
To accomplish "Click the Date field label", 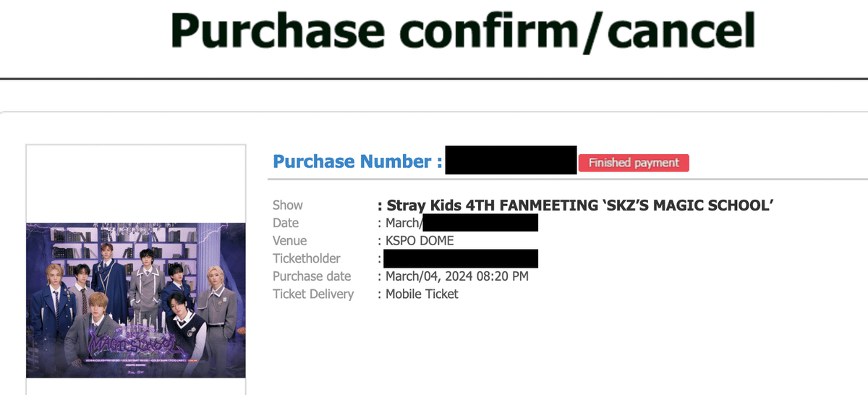I will click(286, 223).
